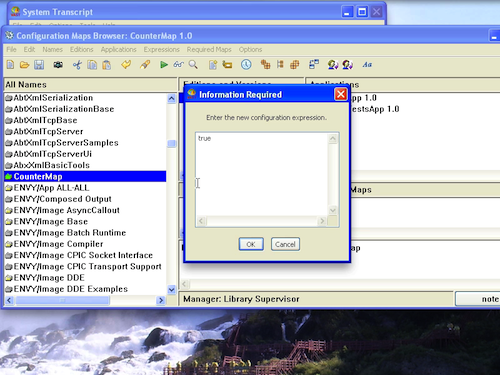500x375 pixels.
Task: Click the second user with arrow icon
Action: [348, 64]
